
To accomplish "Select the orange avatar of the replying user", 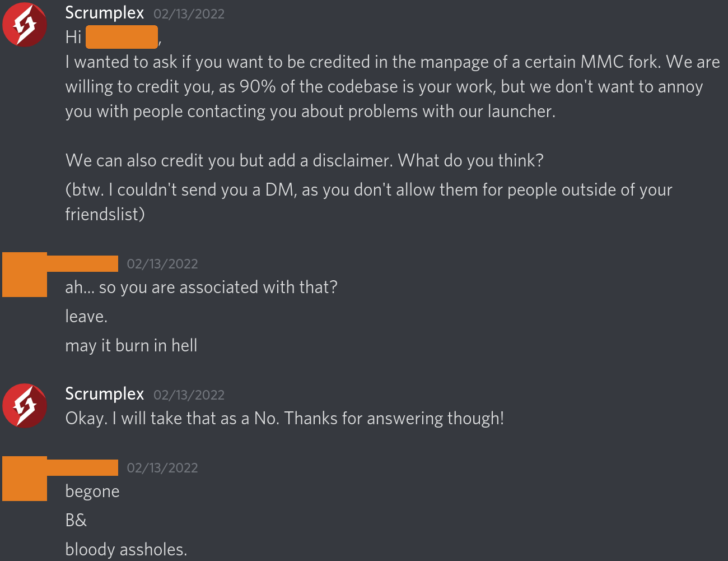I will (x=25, y=275).
